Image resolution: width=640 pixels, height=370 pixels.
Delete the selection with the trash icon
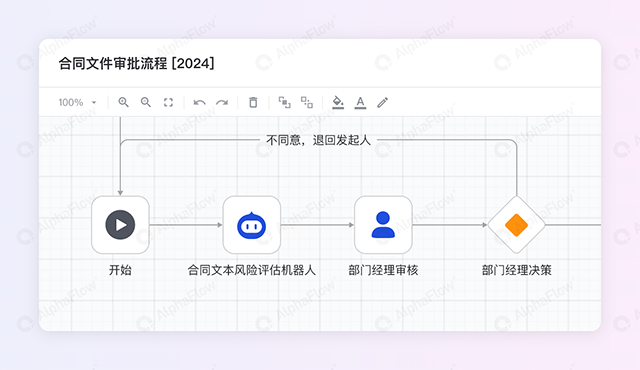pos(253,102)
